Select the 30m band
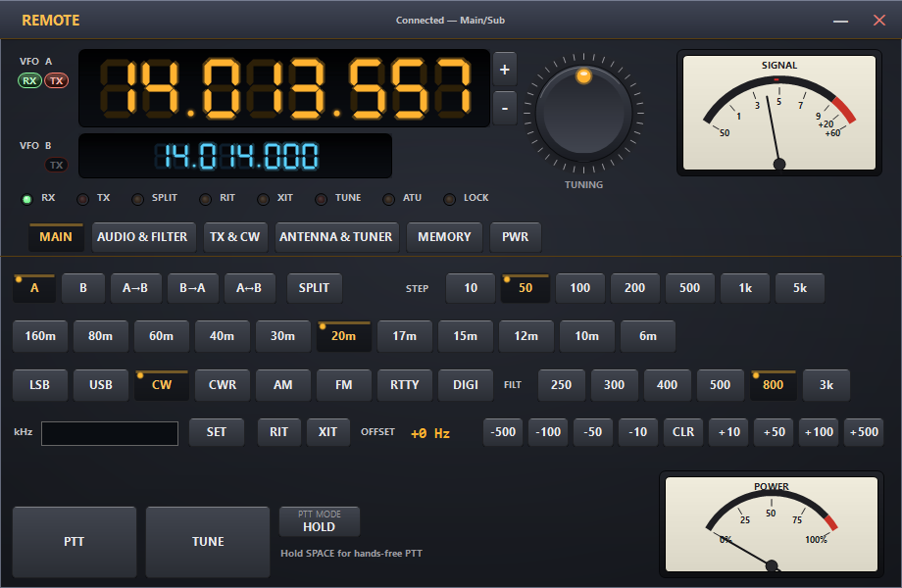 pos(283,336)
